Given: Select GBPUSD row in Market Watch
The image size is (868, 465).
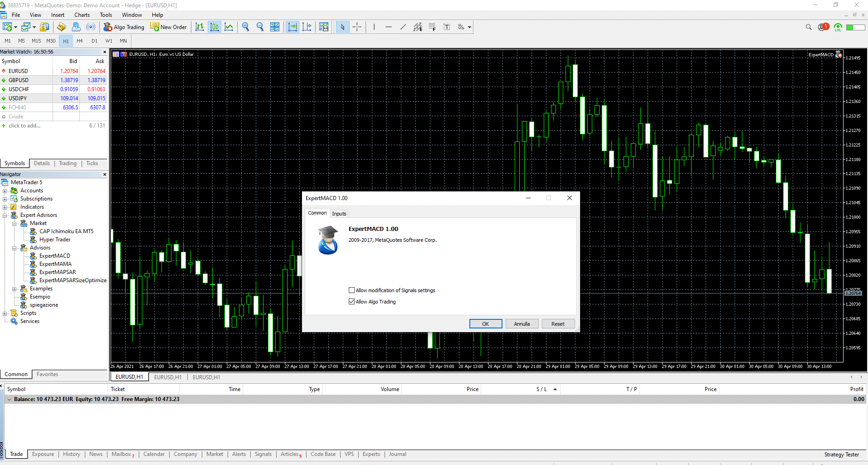Looking at the screenshot, I should tap(54, 80).
